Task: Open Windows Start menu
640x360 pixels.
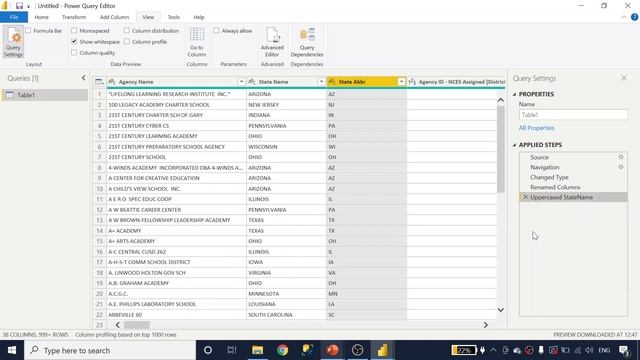Action: (12, 350)
